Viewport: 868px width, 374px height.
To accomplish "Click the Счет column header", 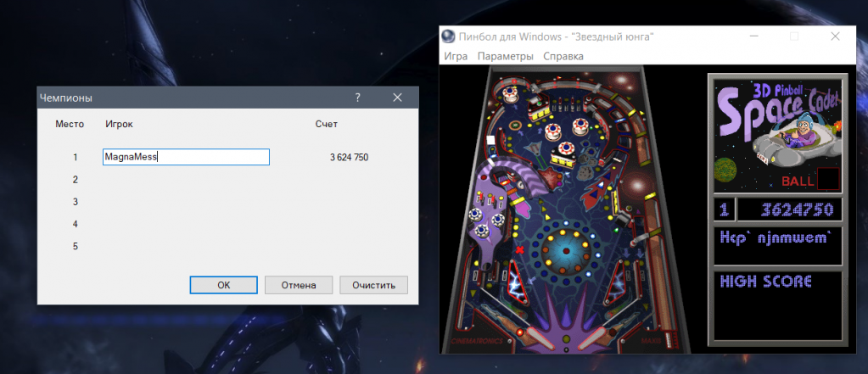I will pos(327,124).
